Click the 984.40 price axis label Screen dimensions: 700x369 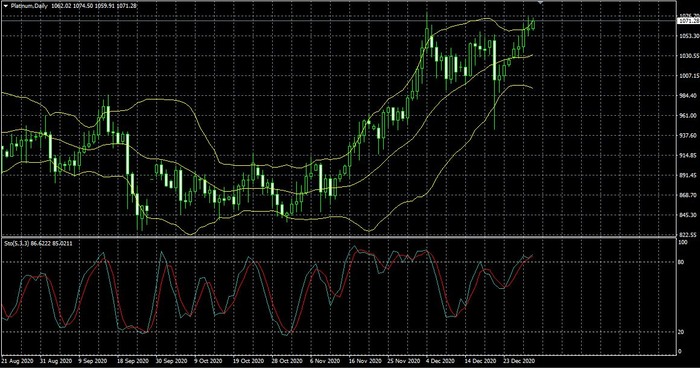(x=689, y=95)
